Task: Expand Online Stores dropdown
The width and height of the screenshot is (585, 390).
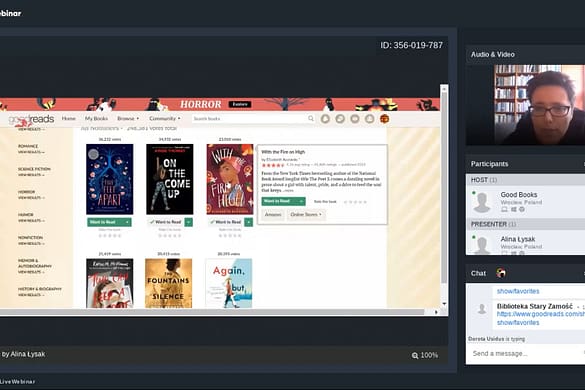Action: [306, 215]
